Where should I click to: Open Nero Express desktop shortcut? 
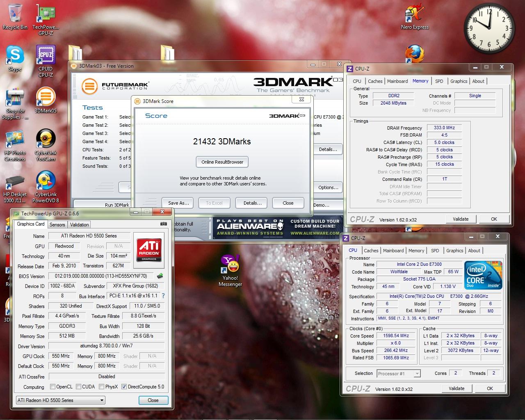[x=415, y=16]
